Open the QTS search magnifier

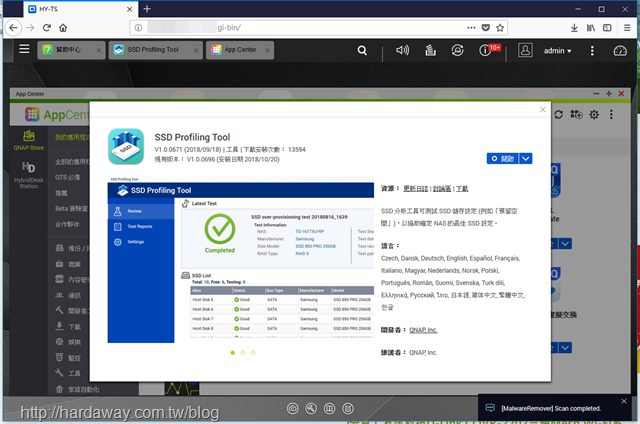[362, 50]
